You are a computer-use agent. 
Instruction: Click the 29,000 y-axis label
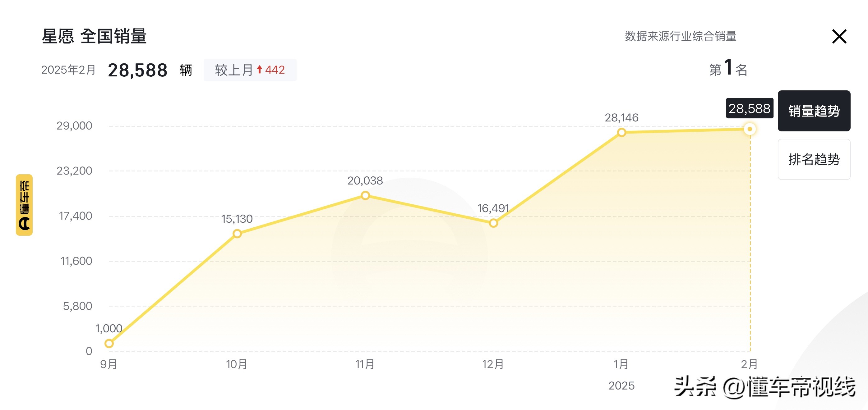(74, 126)
